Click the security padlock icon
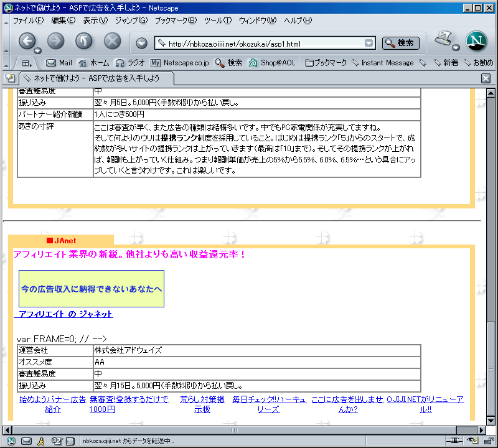Screen dimensions: 498x448 (x=489, y=441)
